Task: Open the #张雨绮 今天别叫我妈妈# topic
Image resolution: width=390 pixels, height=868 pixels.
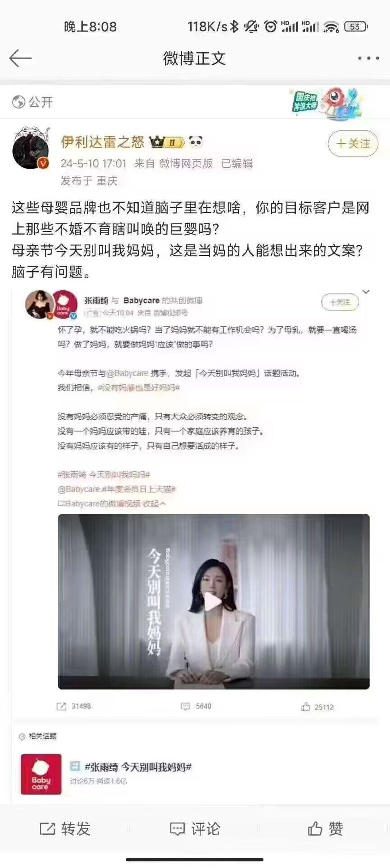Action: point(138,767)
